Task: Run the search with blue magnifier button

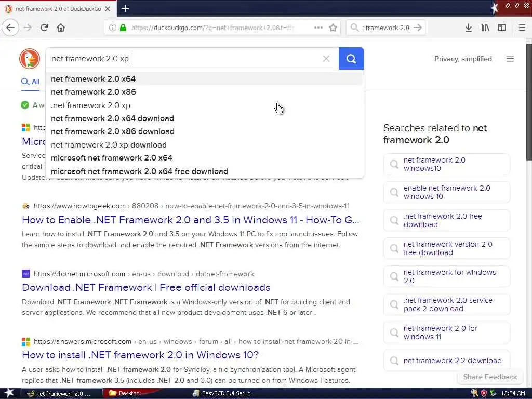Action: click(351, 59)
